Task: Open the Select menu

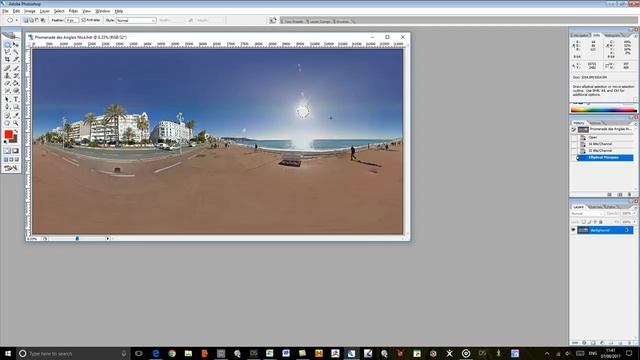Action: coord(59,11)
